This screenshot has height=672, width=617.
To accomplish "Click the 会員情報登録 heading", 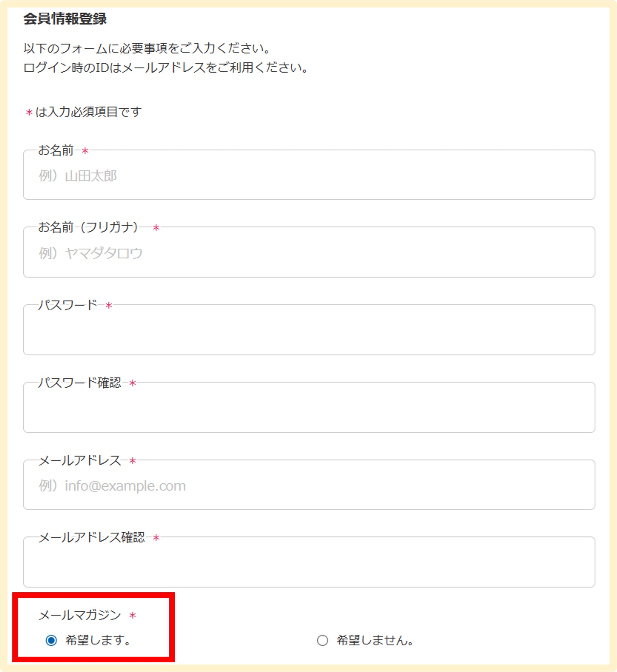I will click(65, 19).
